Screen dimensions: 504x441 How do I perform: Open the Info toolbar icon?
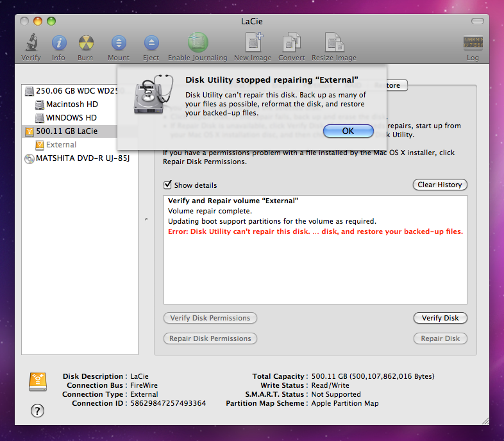tap(59, 43)
